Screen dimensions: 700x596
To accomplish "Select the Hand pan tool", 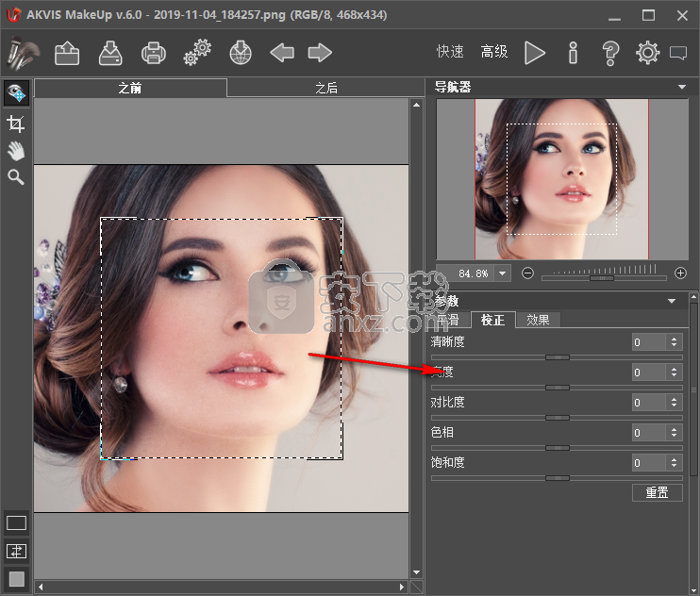I will 16,151.
